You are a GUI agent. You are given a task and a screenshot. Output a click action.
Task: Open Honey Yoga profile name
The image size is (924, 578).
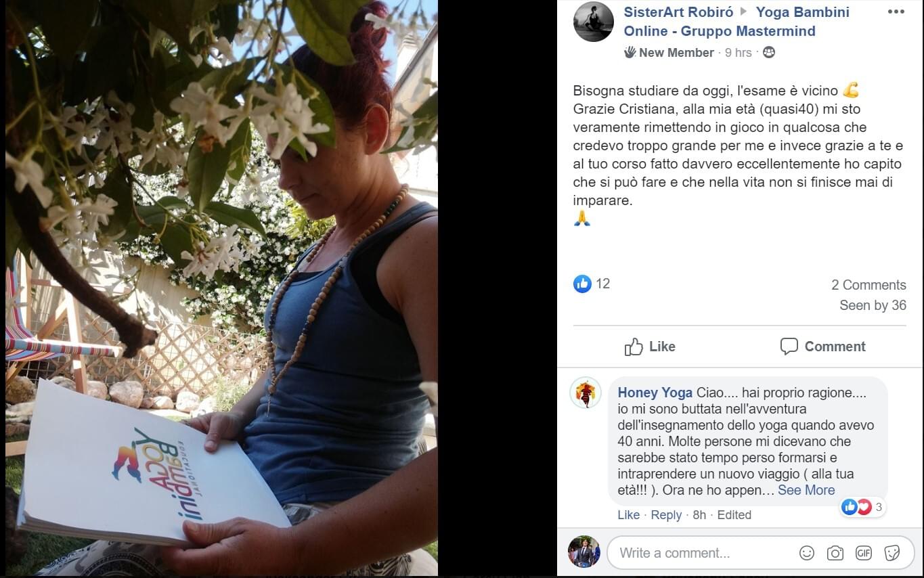[x=655, y=393]
